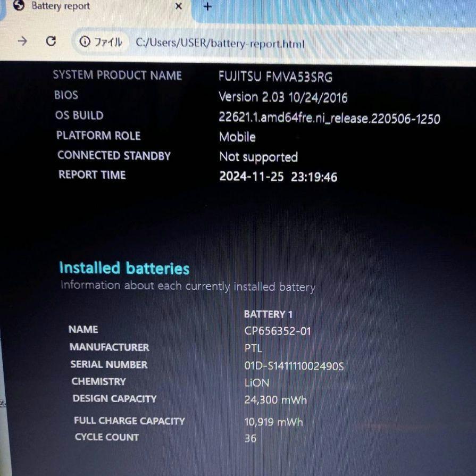Click the BATTERY 1 column header
Image resolution: width=476 pixels, height=476 pixels.
click(x=268, y=314)
